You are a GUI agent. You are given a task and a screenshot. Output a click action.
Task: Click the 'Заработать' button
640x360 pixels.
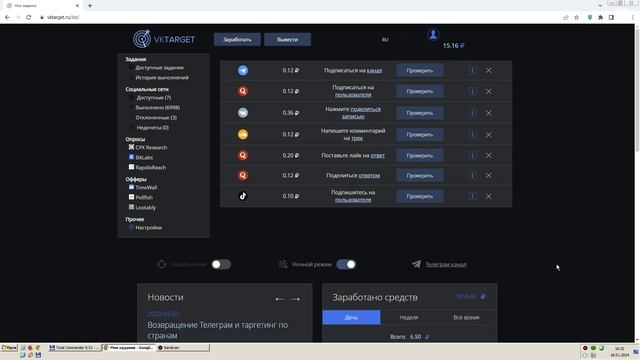(237, 40)
